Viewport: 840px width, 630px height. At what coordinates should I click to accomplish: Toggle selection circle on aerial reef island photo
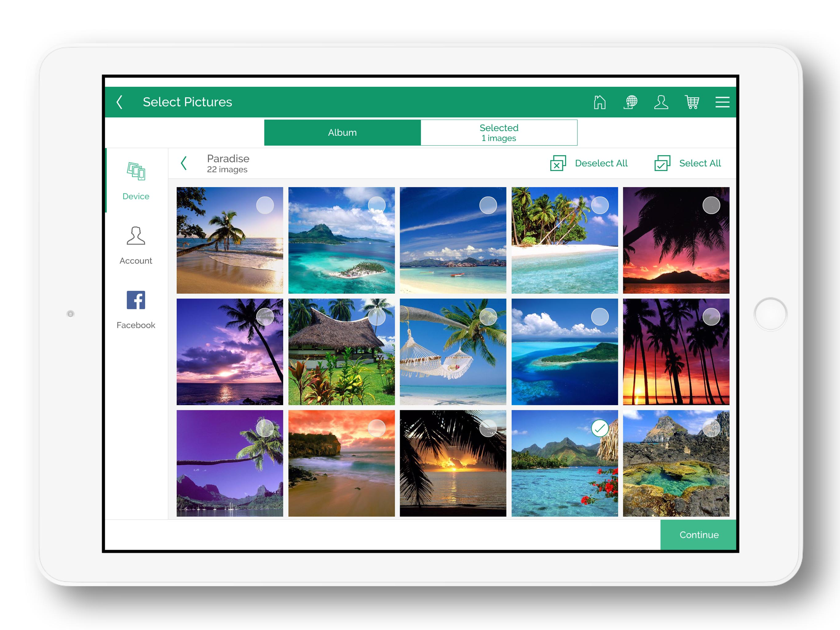pos(600,317)
